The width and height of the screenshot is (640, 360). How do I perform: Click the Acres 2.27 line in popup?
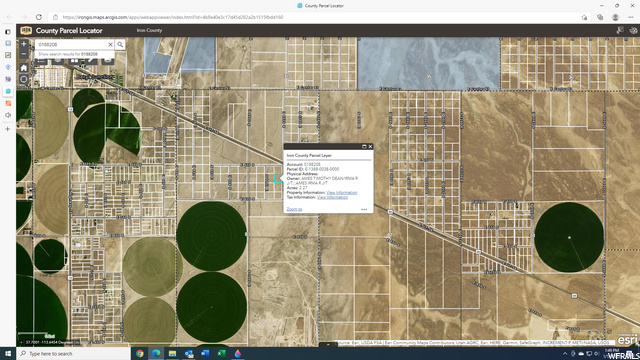pos(297,188)
